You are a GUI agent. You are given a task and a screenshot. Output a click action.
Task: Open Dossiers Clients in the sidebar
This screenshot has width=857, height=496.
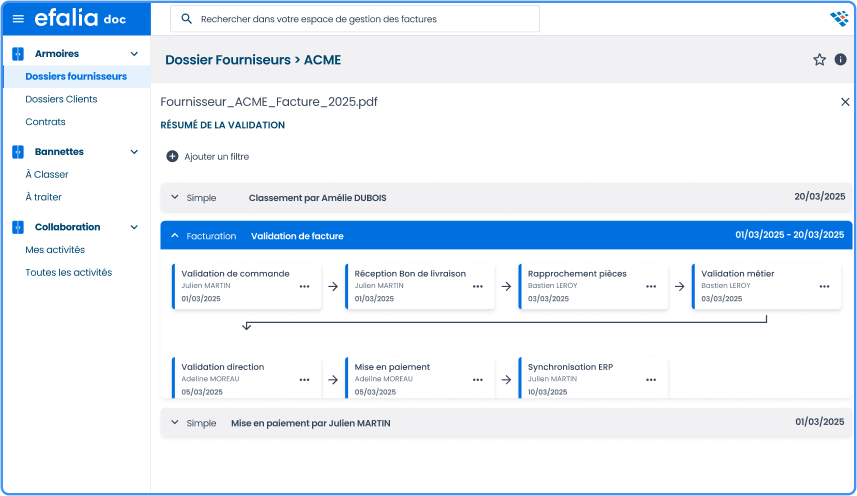point(61,99)
